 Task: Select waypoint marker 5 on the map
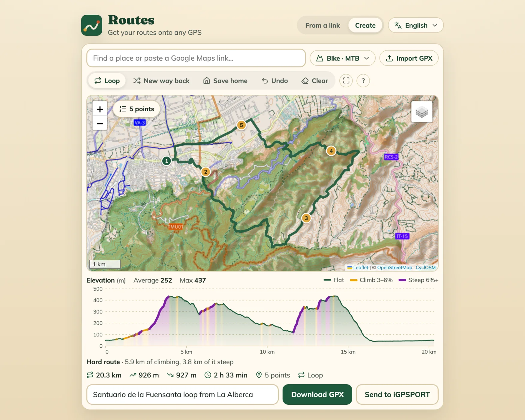point(241,125)
